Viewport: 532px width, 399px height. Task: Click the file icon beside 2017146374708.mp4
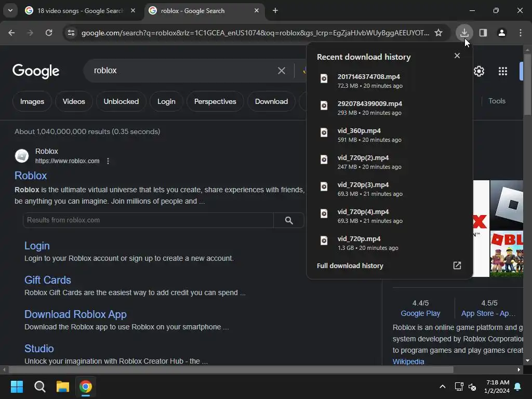pyautogui.click(x=324, y=78)
